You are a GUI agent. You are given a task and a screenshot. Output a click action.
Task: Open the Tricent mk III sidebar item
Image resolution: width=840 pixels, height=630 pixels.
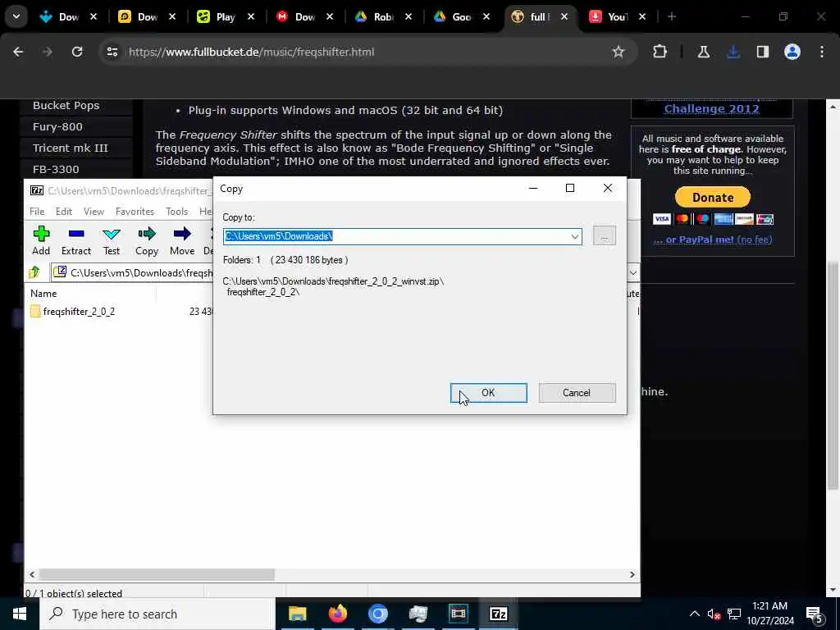[71, 148]
